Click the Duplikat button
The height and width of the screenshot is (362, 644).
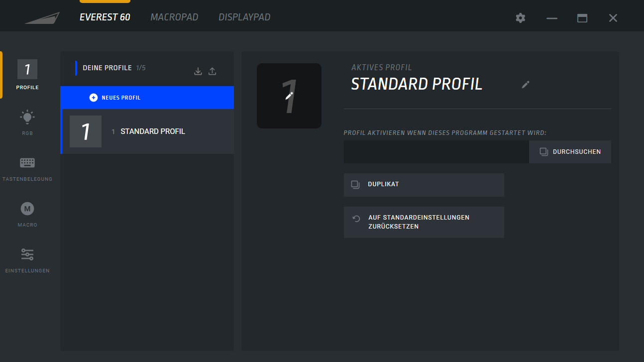click(424, 185)
